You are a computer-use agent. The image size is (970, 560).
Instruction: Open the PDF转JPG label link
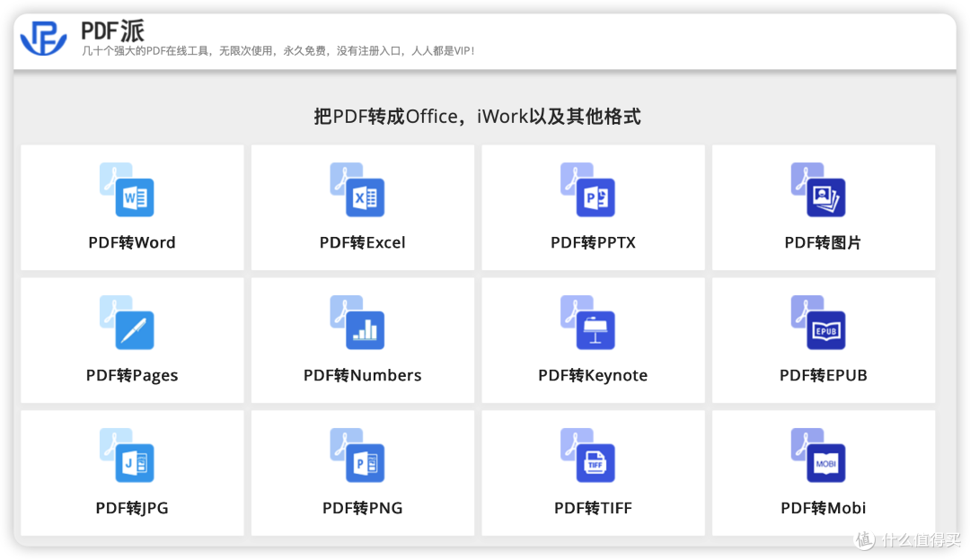pos(132,508)
